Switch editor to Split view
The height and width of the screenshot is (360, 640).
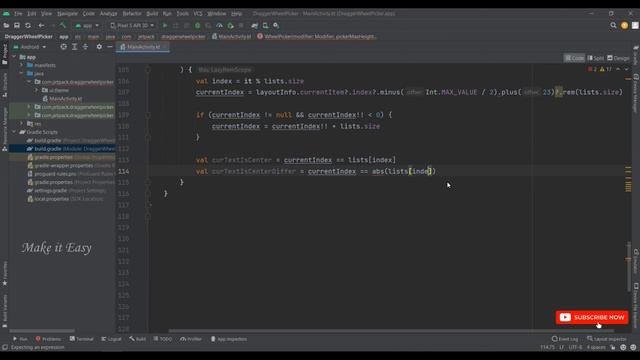tap(596, 58)
